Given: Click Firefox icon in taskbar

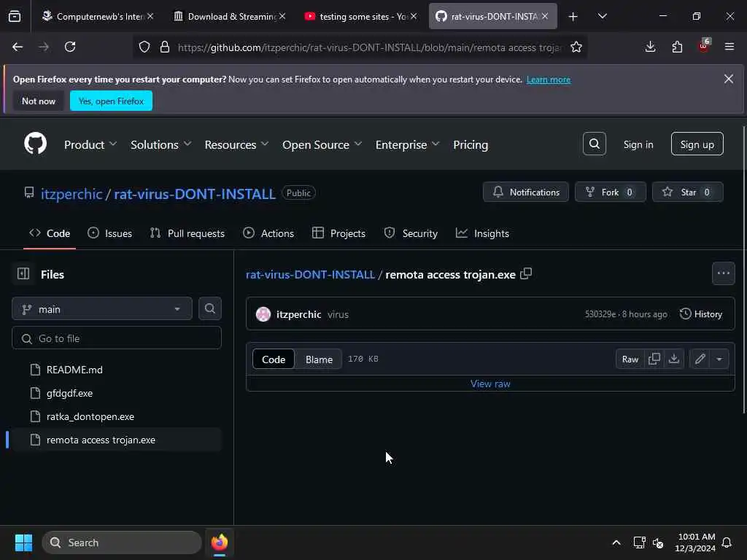Looking at the screenshot, I should coord(219,542).
